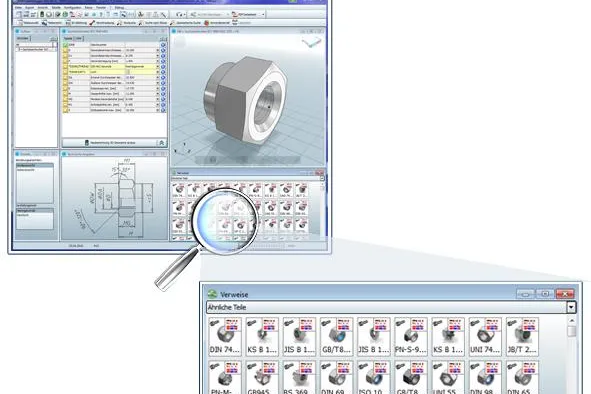Select the BS 369 similar part thumbnail
This screenshot has width=591, height=394.
coord(299,377)
